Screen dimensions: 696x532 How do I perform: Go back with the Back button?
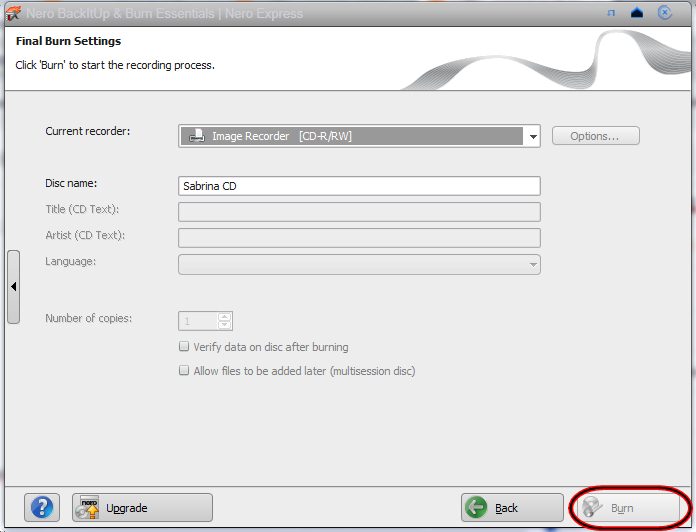point(512,508)
